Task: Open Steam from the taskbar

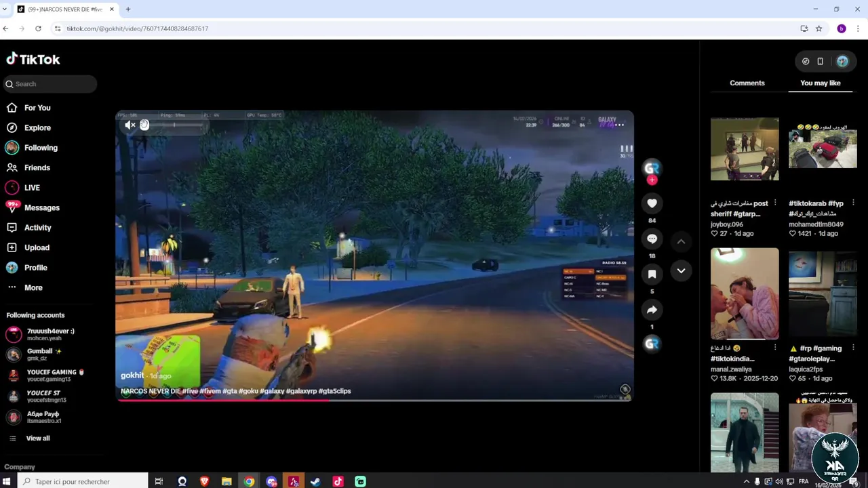Action: pyautogui.click(x=315, y=481)
